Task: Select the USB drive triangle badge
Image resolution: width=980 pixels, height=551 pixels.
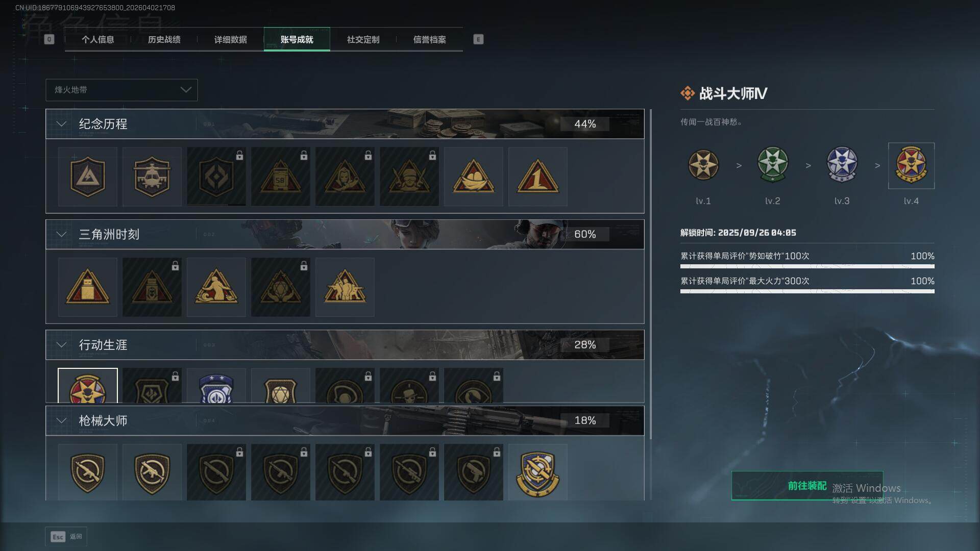Action: pyautogui.click(x=87, y=287)
